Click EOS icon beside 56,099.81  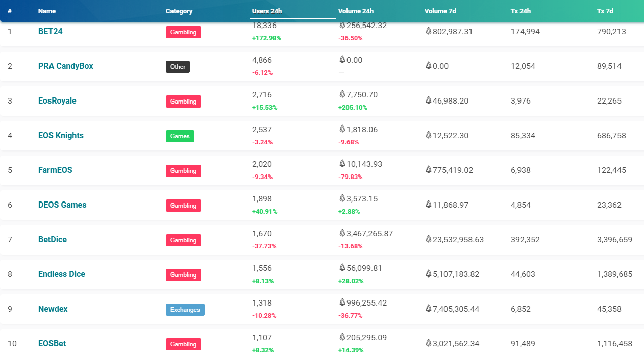pyautogui.click(x=342, y=267)
